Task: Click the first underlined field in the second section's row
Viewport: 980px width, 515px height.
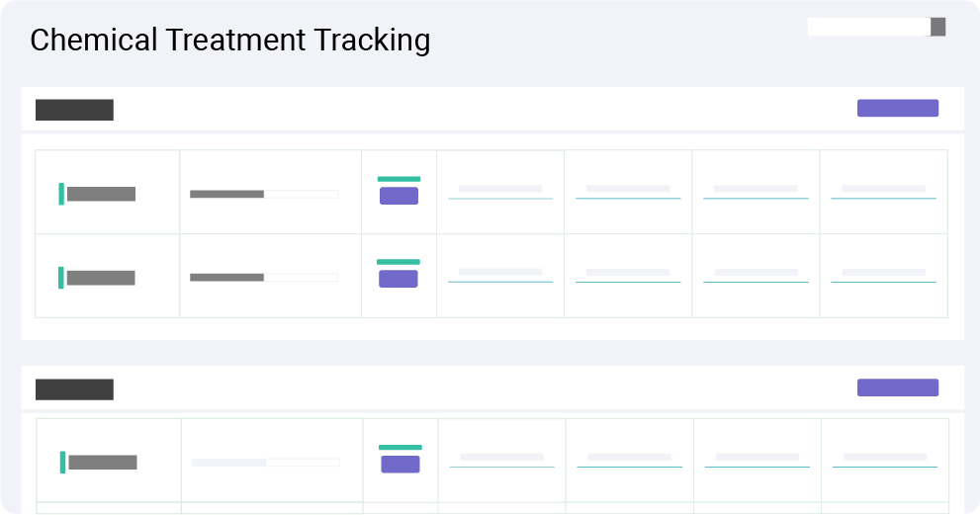Action: [x=502, y=461]
